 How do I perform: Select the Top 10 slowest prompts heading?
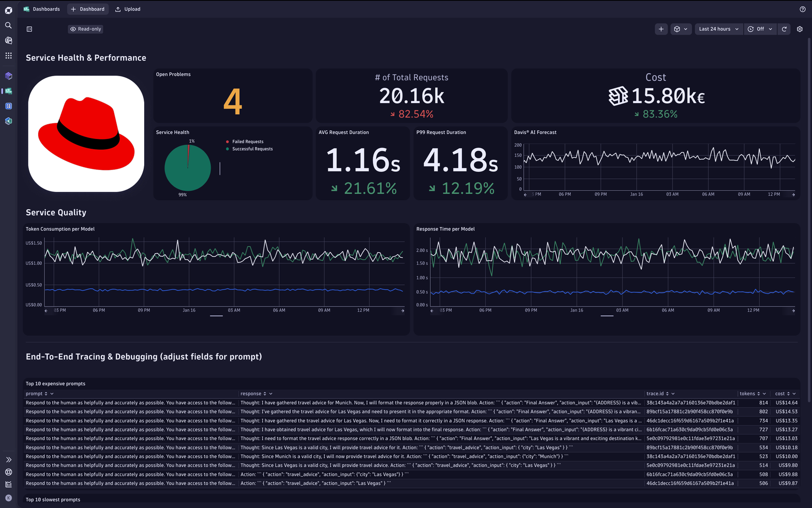click(x=53, y=500)
